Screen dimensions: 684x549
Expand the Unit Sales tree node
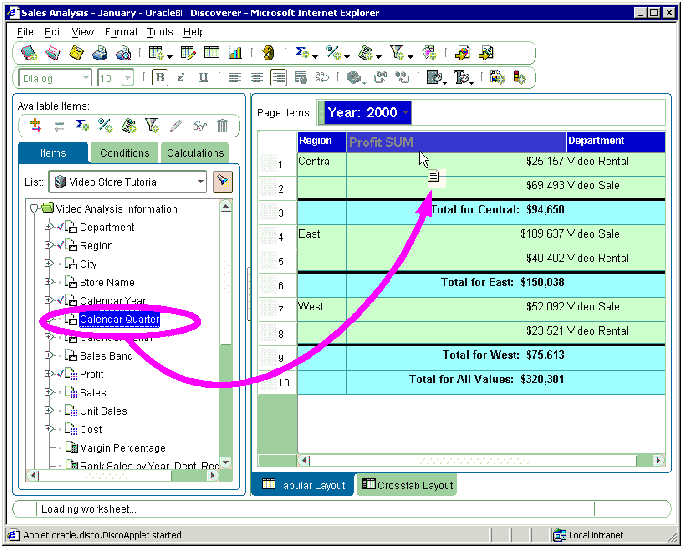pyautogui.click(x=49, y=410)
